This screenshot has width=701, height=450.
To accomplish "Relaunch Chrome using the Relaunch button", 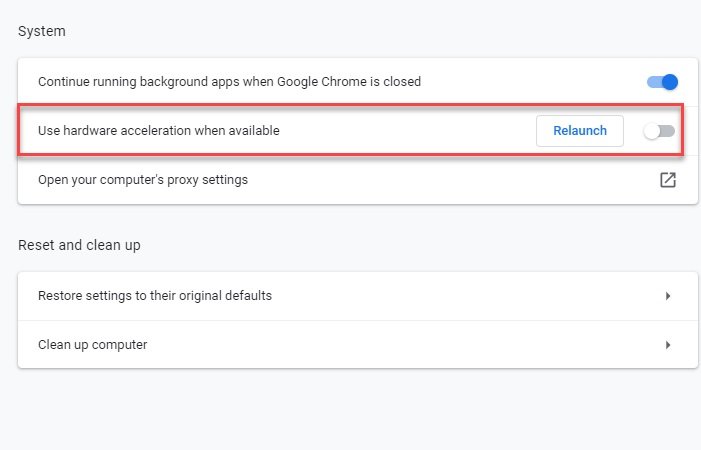I will 580,131.
